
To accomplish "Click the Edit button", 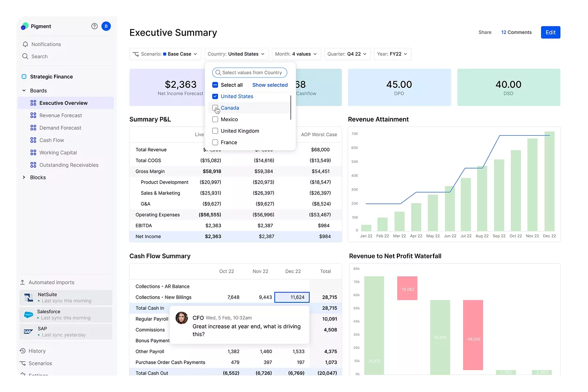I will 550,32.
